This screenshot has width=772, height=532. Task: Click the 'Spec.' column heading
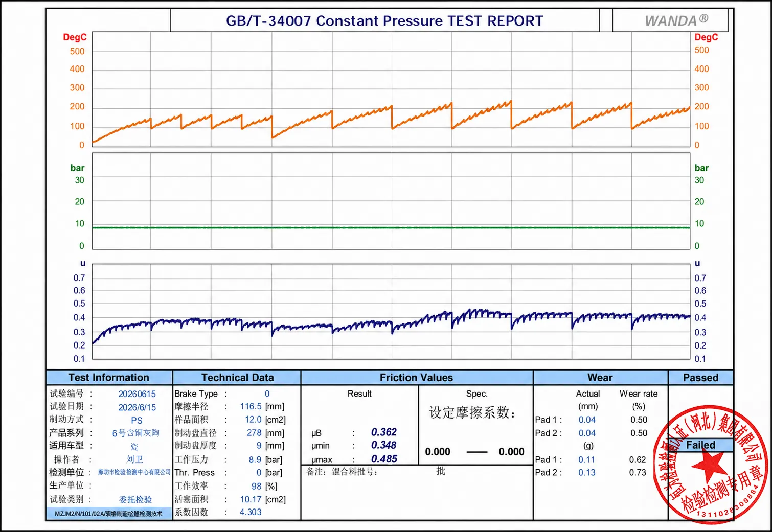[x=476, y=394]
